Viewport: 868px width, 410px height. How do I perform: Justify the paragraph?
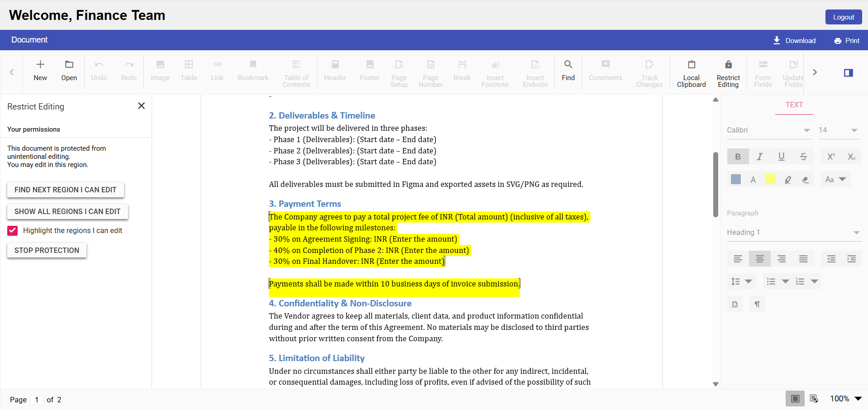[x=803, y=259]
